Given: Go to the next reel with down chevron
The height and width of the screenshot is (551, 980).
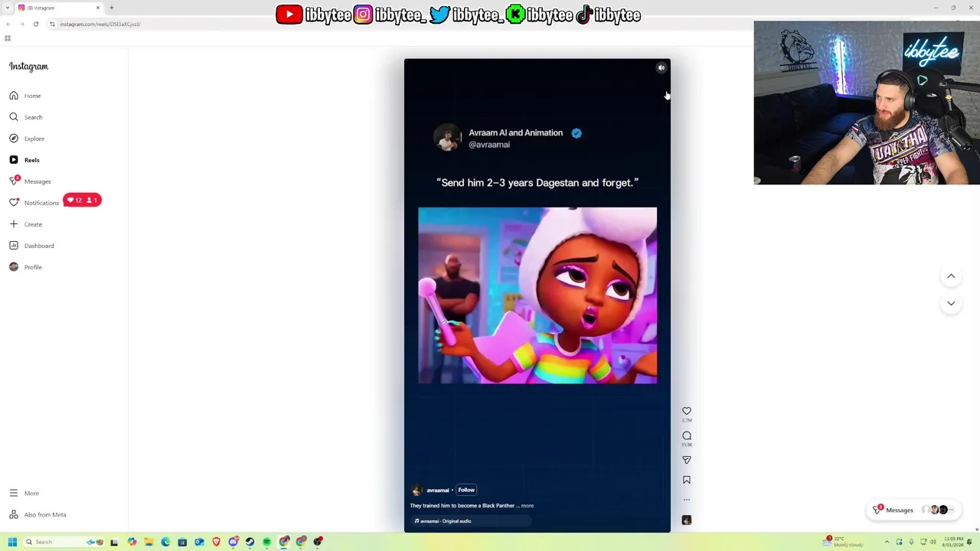Looking at the screenshot, I should point(951,304).
